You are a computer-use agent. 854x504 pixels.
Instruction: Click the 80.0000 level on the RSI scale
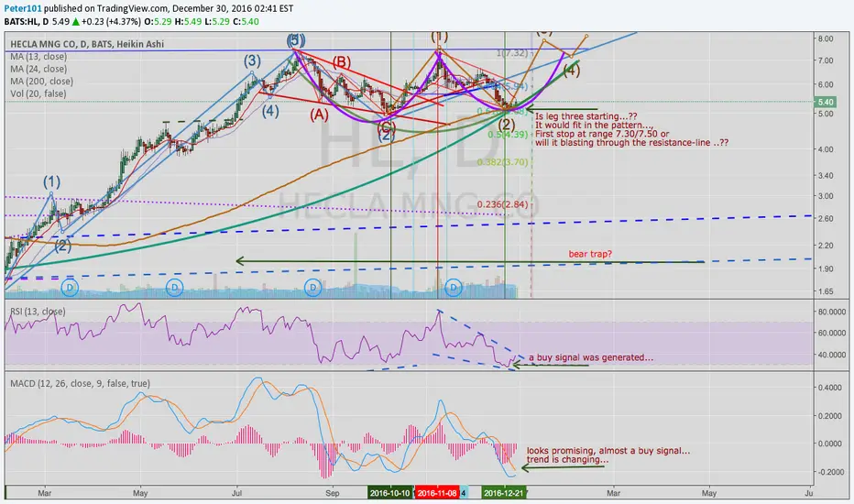[x=830, y=312]
